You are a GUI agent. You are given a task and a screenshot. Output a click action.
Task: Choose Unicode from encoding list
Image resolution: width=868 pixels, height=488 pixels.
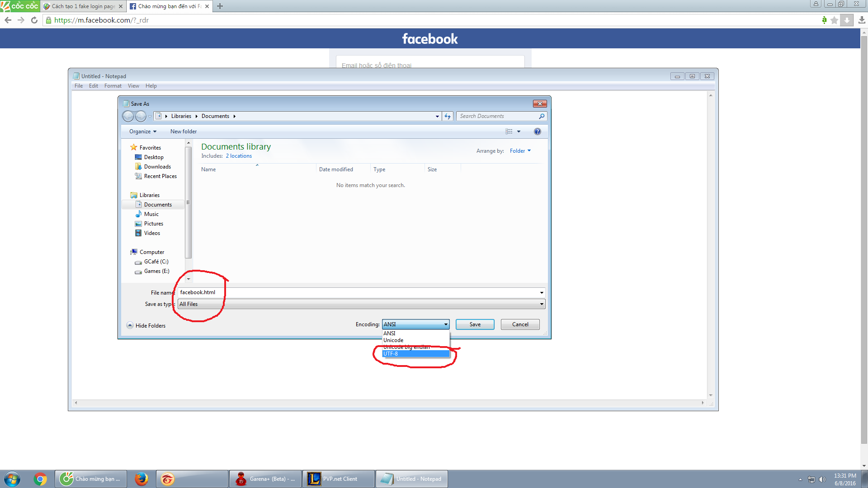[x=415, y=340]
